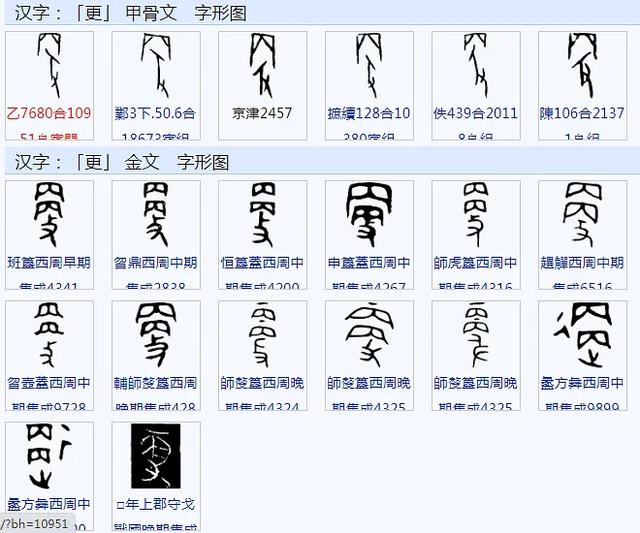Open the link 趩觶西周中期

point(582,263)
